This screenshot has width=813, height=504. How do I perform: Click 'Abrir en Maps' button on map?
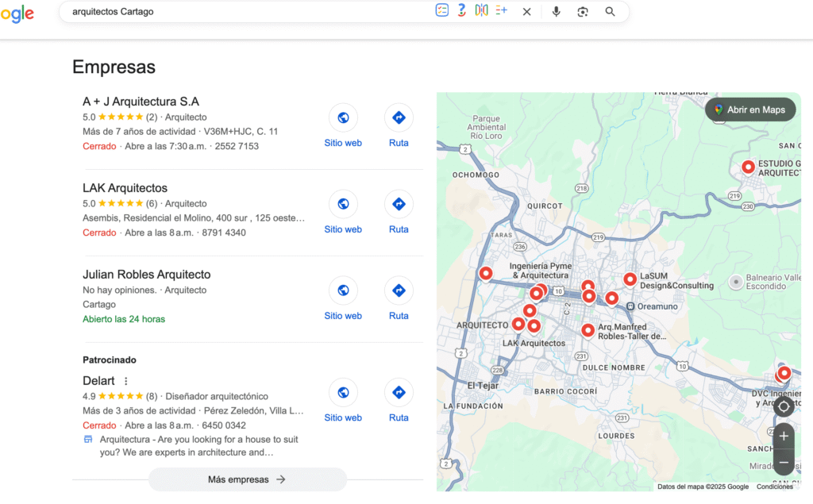point(750,110)
